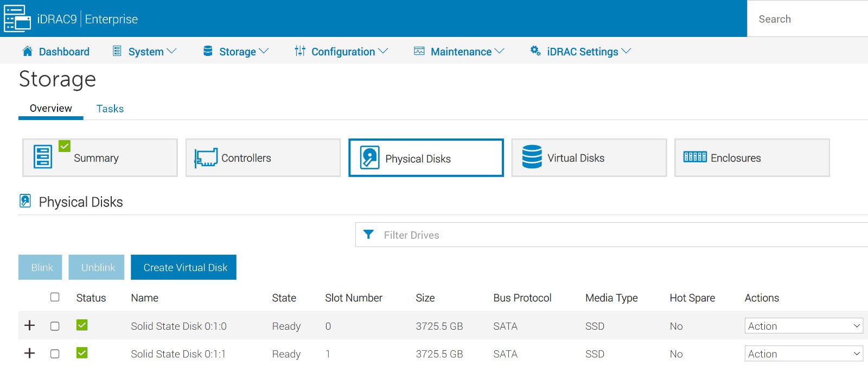Click green status check for Disk 0:1:1
This screenshot has width=868, height=378.
point(82,352)
